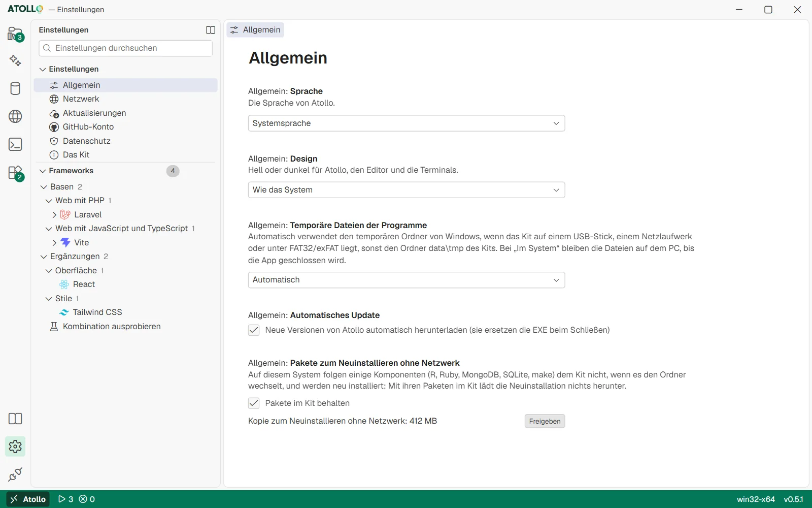Click the Atollo remote indicator in status bar
Image resolution: width=812 pixels, height=508 pixels.
28,499
